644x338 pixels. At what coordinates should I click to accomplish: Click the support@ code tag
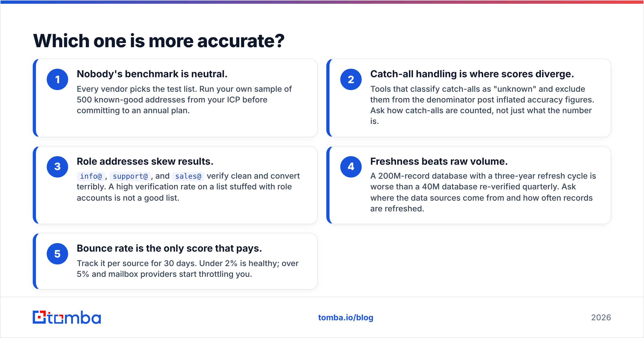pos(130,176)
